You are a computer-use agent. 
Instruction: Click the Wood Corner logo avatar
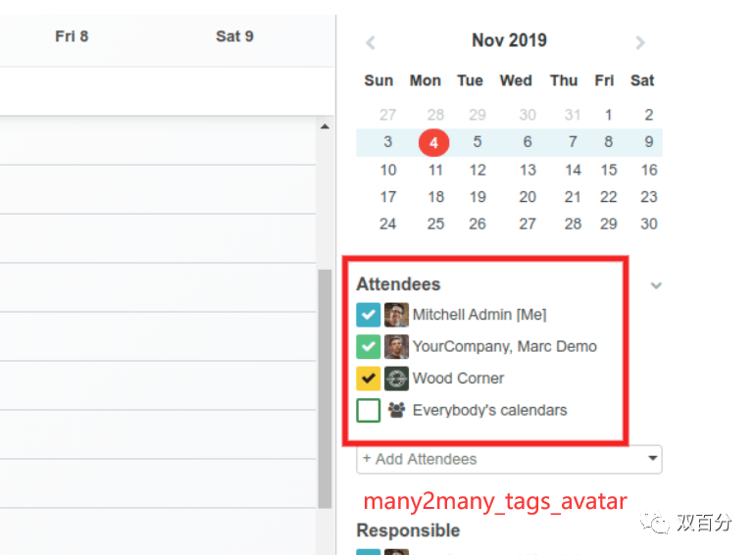(x=396, y=378)
